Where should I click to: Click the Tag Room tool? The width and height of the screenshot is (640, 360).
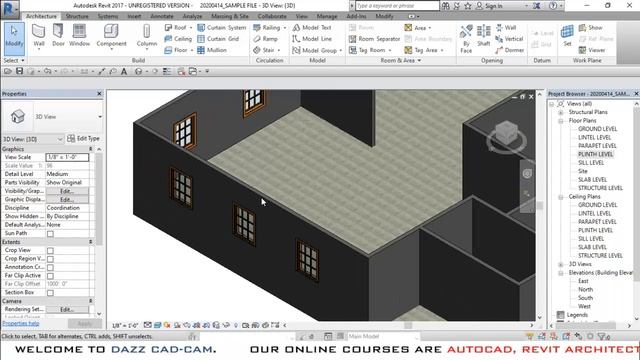[370, 50]
